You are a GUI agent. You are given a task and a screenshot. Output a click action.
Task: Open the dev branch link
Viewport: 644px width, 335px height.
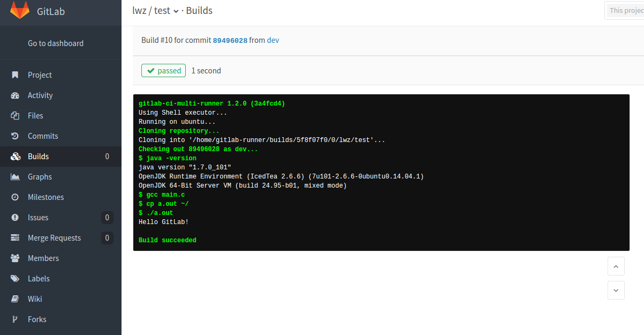pos(273,40)
